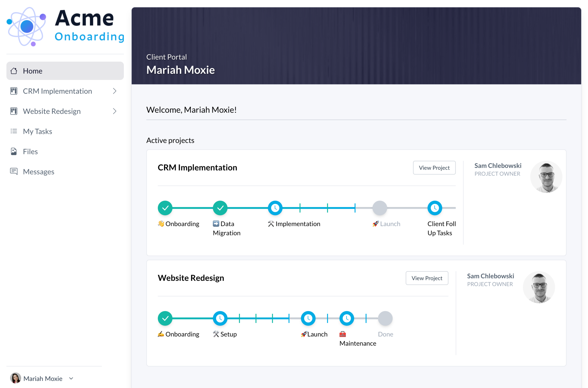
Task: Open the Messages menu item
Action: pyautogui.click(x=39, y=172)
